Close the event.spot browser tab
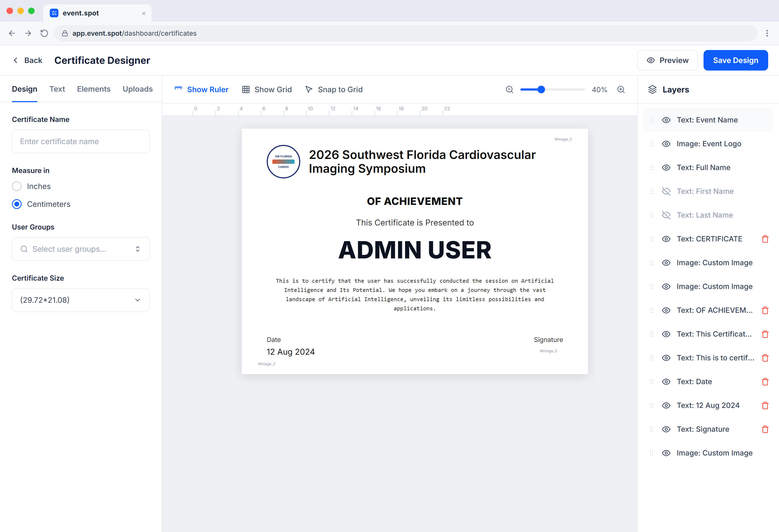 coord(144,14)
